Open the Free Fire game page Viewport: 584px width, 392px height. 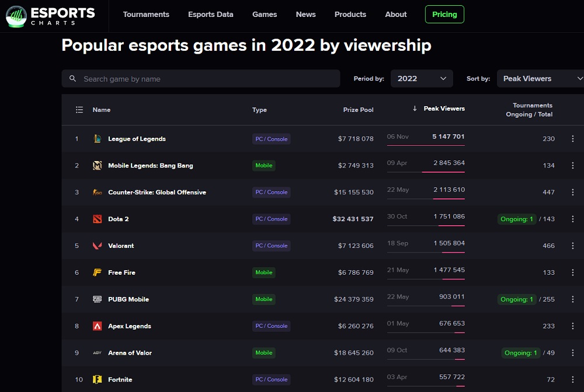(122, 272)
